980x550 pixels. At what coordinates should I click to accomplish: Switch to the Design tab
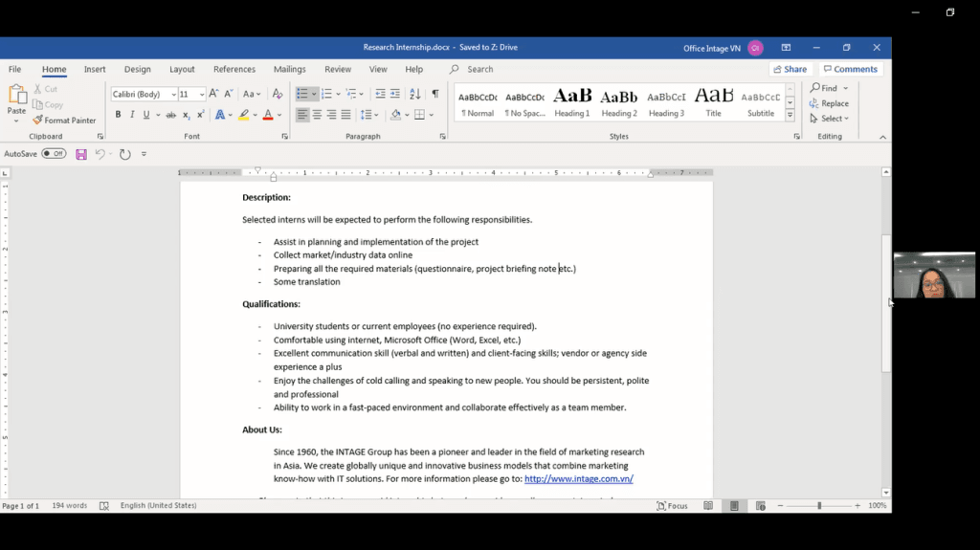[x=138, y=69]
